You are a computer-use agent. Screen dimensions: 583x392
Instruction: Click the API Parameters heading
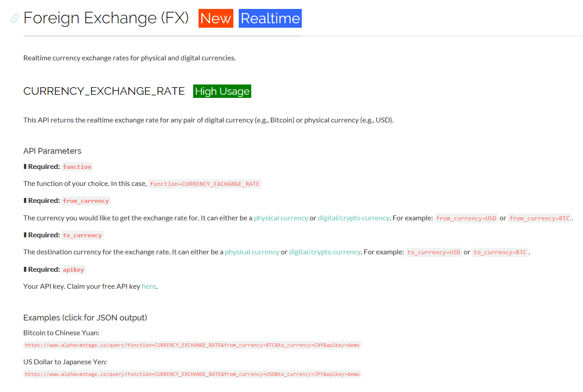(52, 151)
